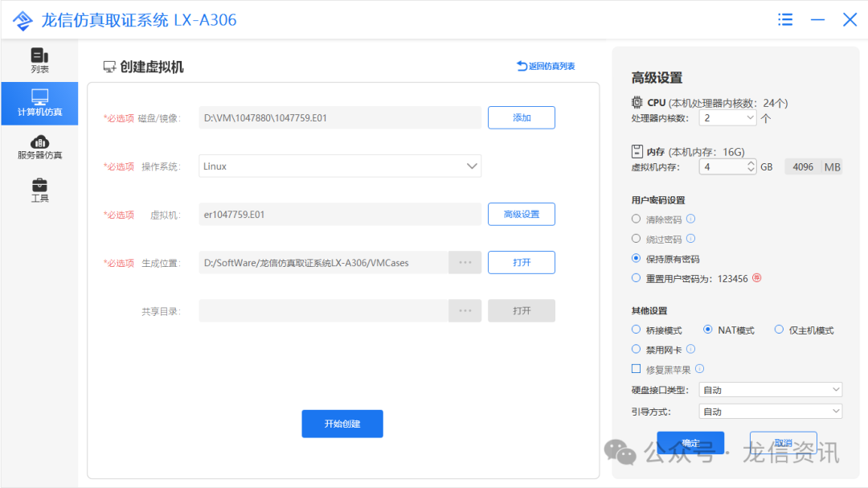Click the CPU chip icon

point(637,102)
